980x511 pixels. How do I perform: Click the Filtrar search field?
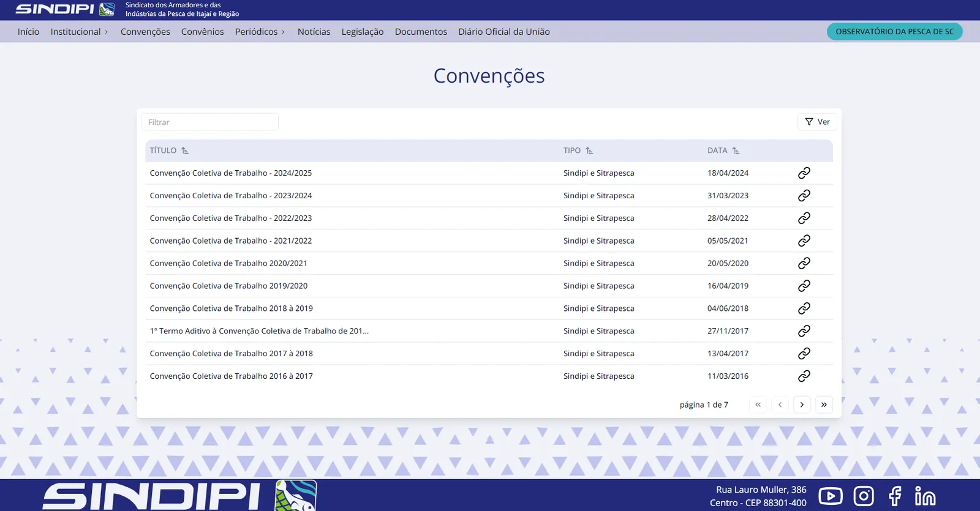209,122
